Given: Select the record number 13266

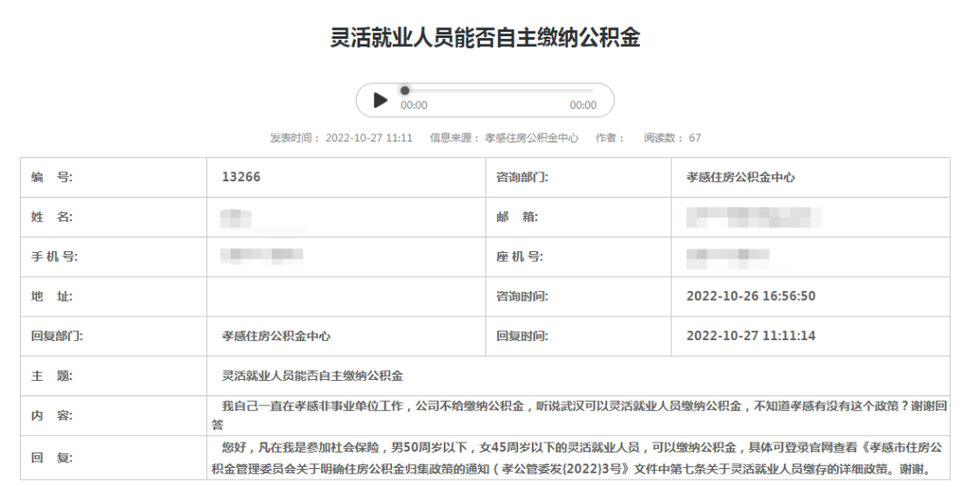Looking at the screenshot, I should point(240,177).
